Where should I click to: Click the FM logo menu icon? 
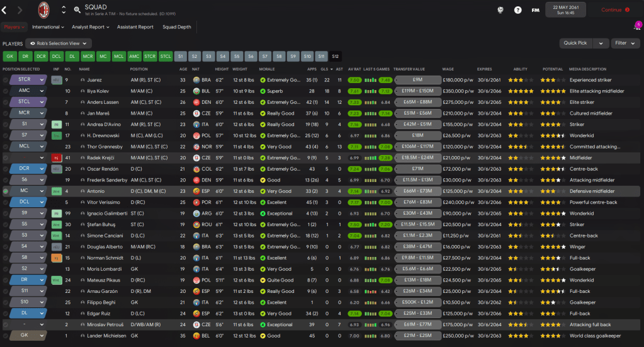pyautogui.click(x=535, y=10)
